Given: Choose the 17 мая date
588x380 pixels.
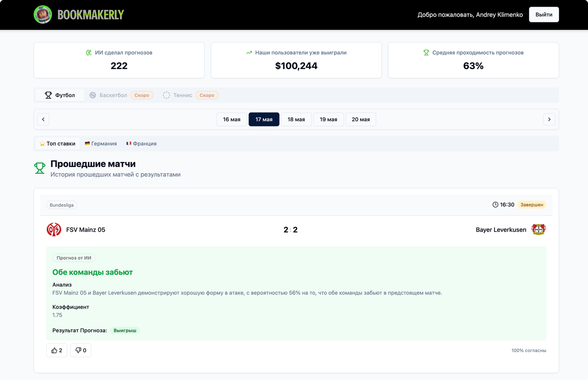Looking at the screenshot, I should [x=264, y=119].
